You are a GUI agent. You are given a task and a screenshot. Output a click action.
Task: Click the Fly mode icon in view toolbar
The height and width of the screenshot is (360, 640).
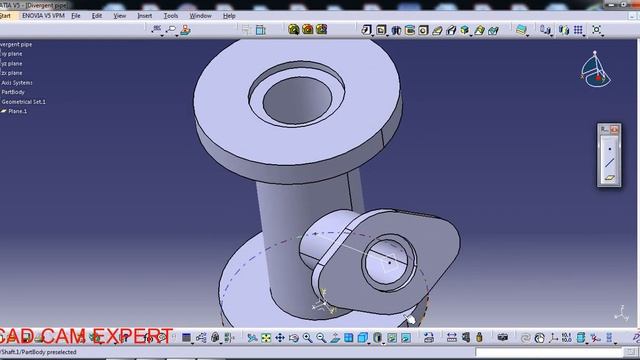tap(252, 338)
